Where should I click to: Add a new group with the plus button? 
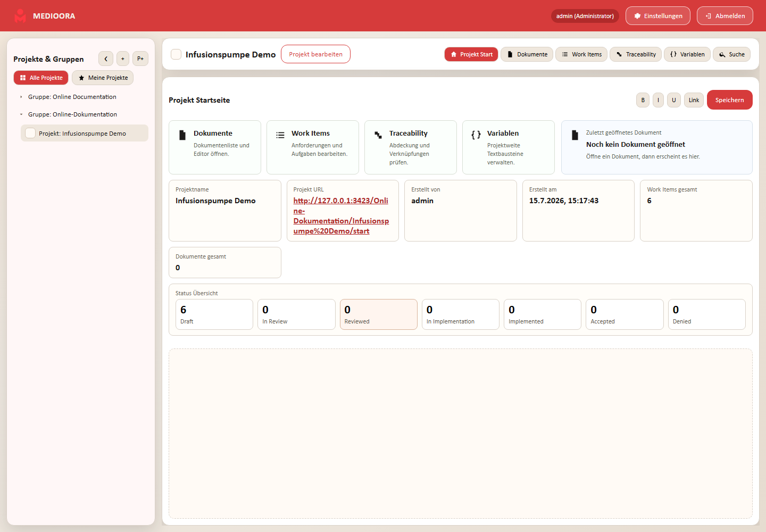coord(123,59)
